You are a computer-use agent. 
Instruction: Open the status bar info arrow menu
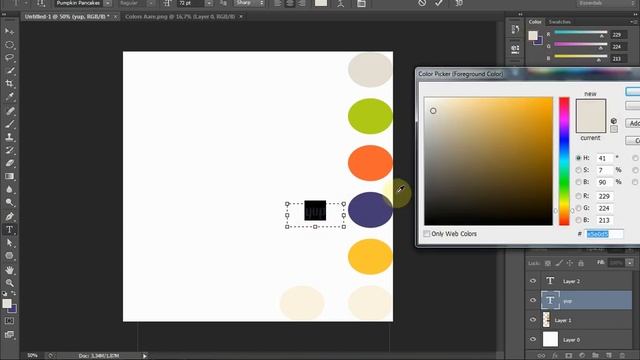(144, 356)
